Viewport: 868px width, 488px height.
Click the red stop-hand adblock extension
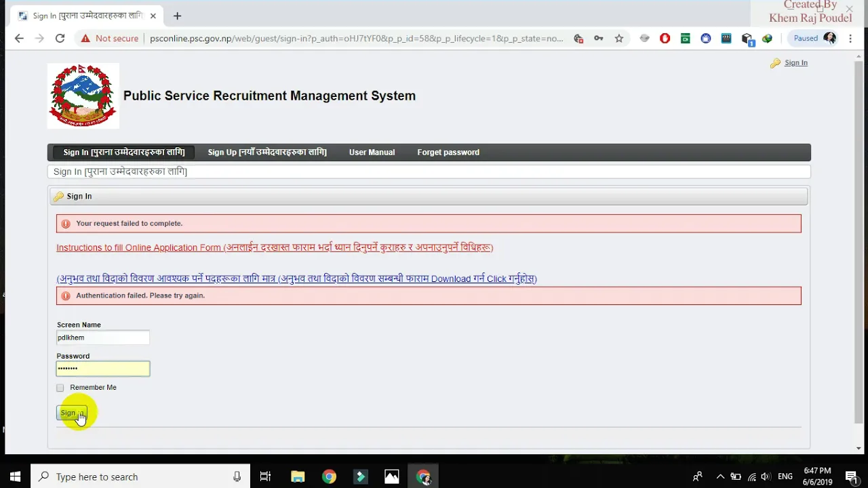pos(665,39)
